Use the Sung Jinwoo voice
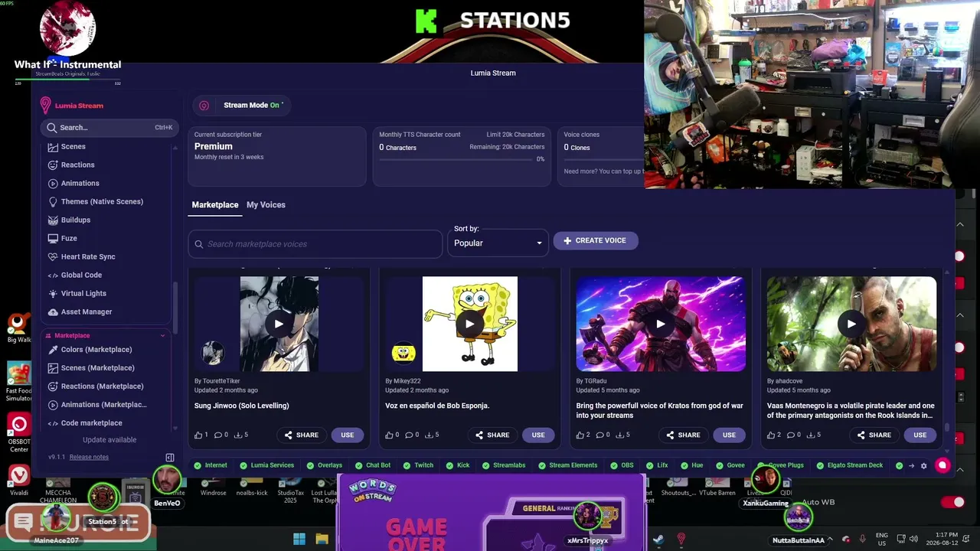This screenshot has width=980, height=551. (x=348, y=435)
